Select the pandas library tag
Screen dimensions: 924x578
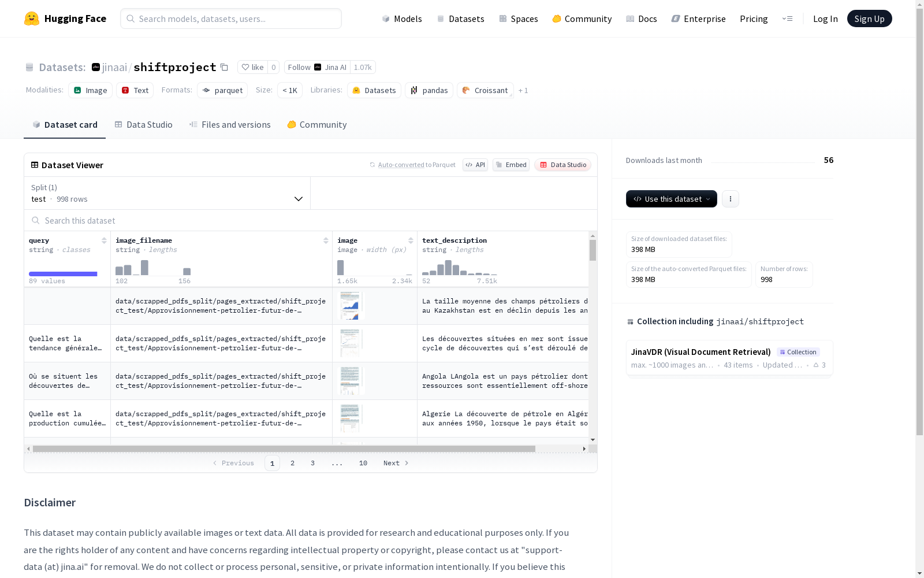point(429,90)
